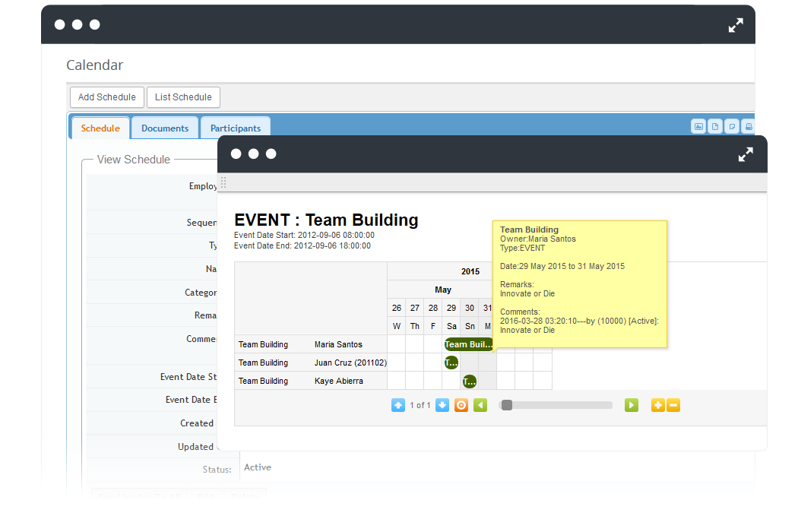
Task: Zoom in with yellow plus icon
Action: click(x=658, y=405)
